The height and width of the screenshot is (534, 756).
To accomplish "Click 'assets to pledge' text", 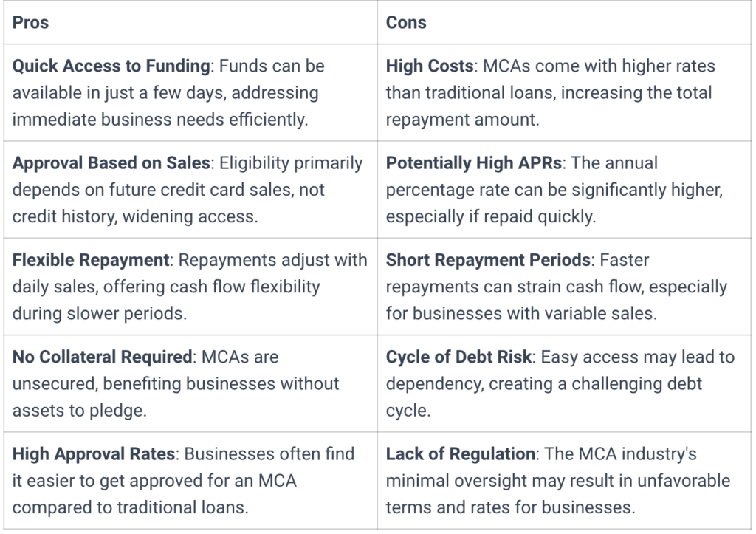I will (x=79, y=411).
